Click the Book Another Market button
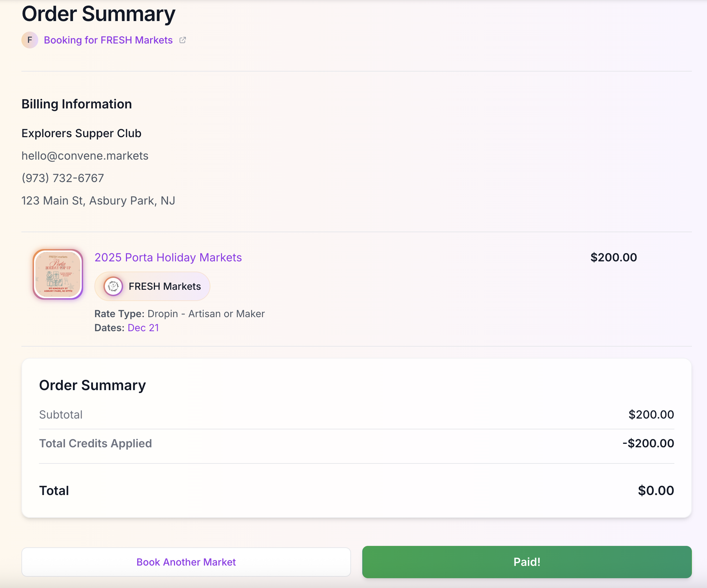Screen dimensions: 707x588 186,562
